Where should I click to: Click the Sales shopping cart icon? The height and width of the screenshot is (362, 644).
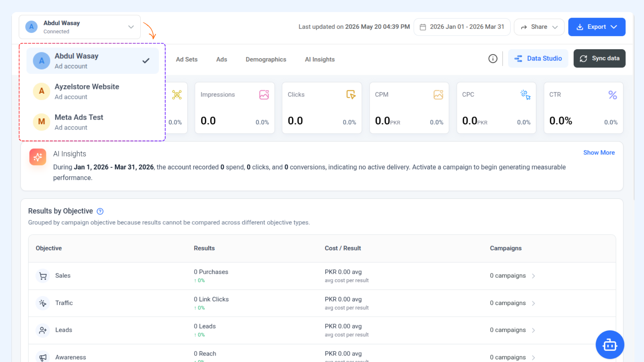[43, 276]
